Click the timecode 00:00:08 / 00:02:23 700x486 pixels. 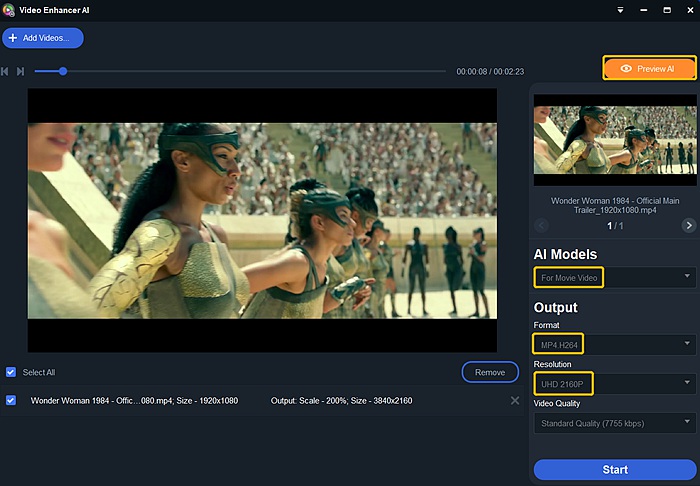point(490,71)
